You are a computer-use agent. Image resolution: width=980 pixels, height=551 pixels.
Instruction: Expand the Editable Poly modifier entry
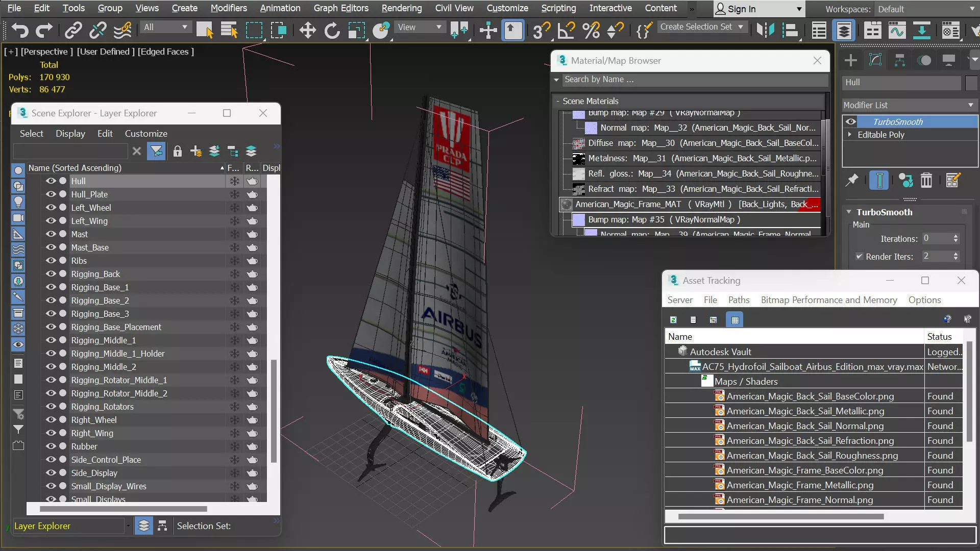pyautogui.click(x=850, y=135)
